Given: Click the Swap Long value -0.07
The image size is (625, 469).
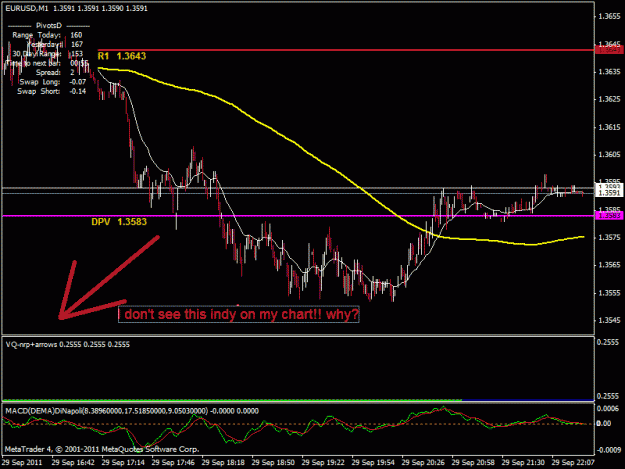Looking at the screenshot, I should pyautogui.click(x=78, y=82).
